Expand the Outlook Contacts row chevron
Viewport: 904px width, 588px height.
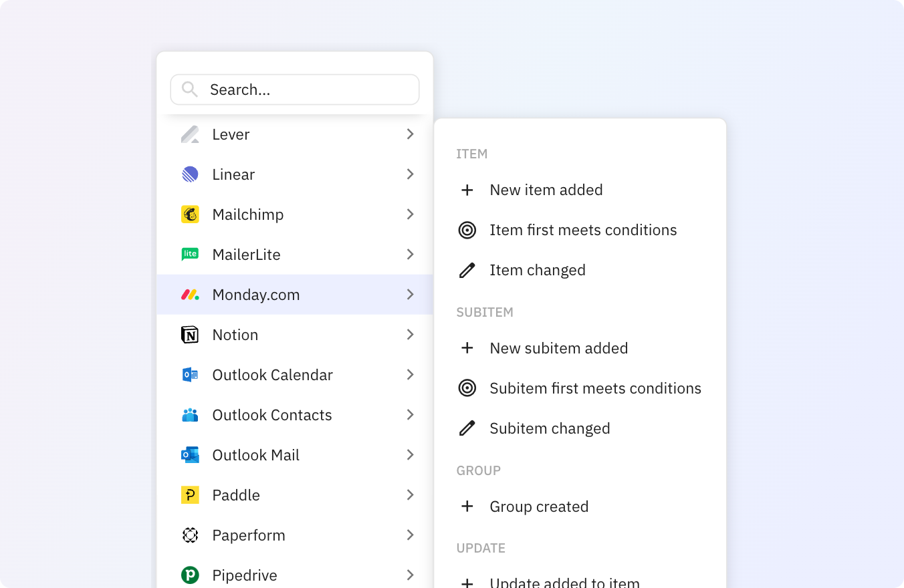[410, 415]
